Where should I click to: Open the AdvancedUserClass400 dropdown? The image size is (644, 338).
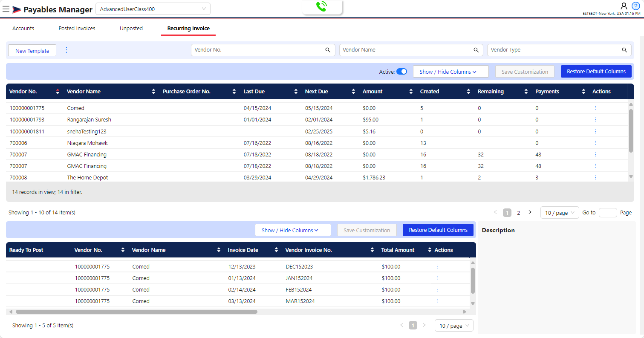[153, 9]
